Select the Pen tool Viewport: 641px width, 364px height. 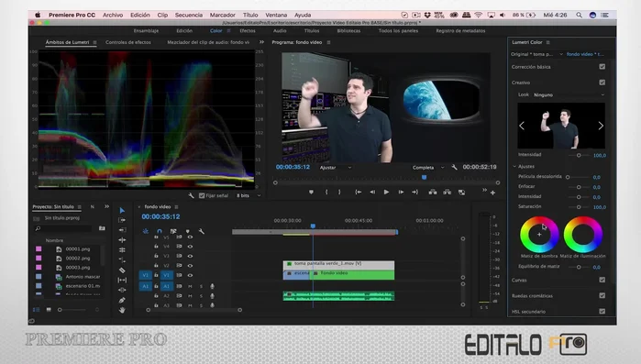tap(122, 300)
